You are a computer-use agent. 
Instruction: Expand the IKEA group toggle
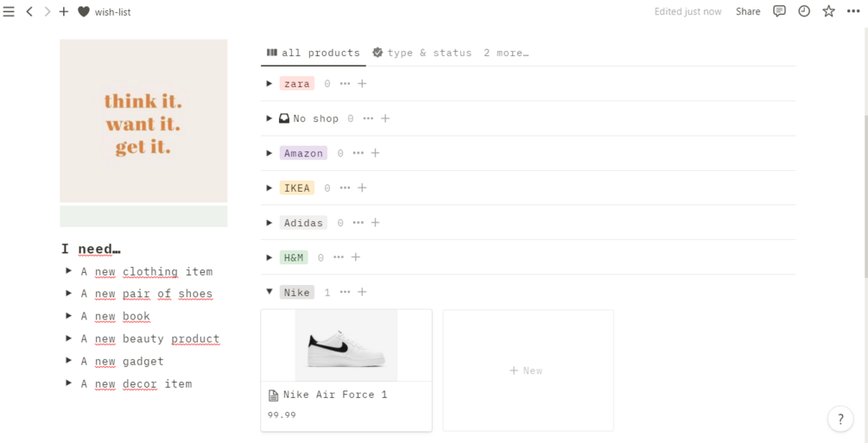[x=269, y=187]
